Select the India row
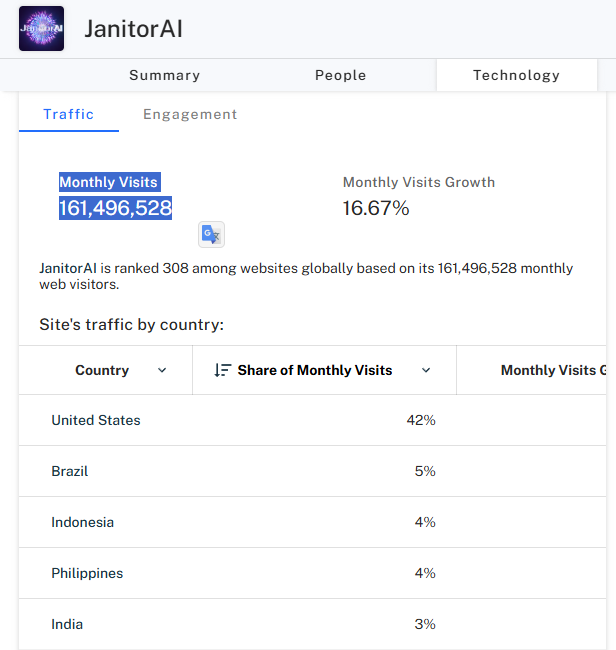Screen dimensions: 616x650 coord(313,624)
